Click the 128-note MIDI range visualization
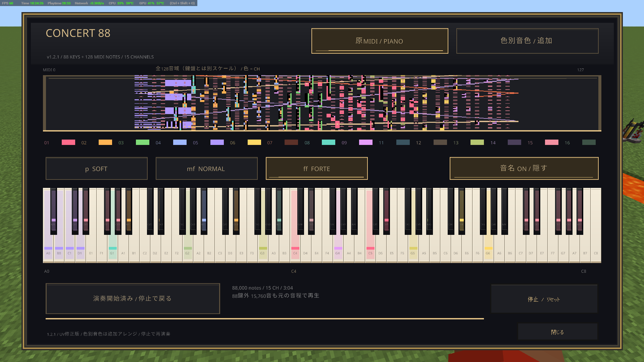 322,103
